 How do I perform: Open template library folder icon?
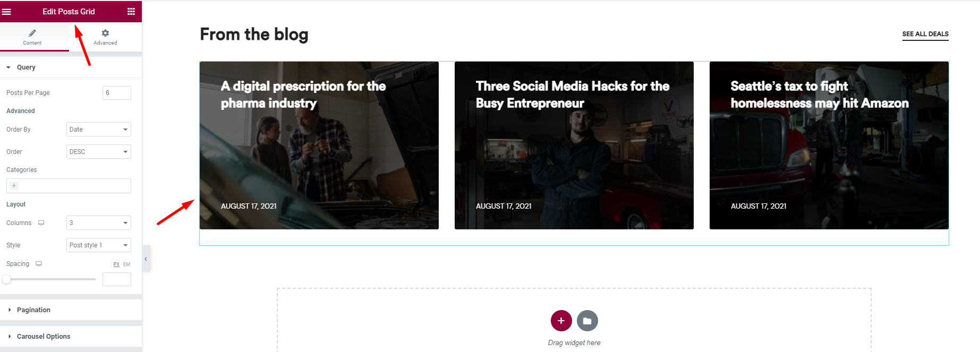(587, 321)
